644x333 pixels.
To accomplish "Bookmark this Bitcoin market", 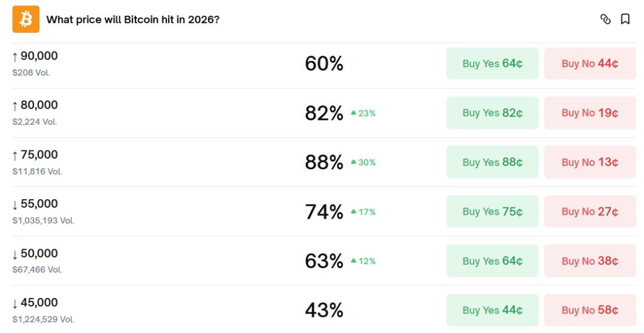I will 625,19.
